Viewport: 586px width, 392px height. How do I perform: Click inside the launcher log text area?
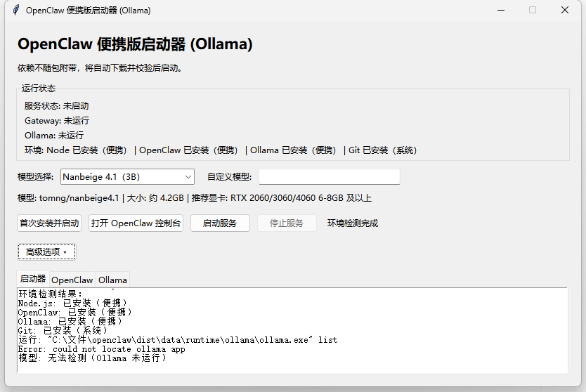pos(292,330)
